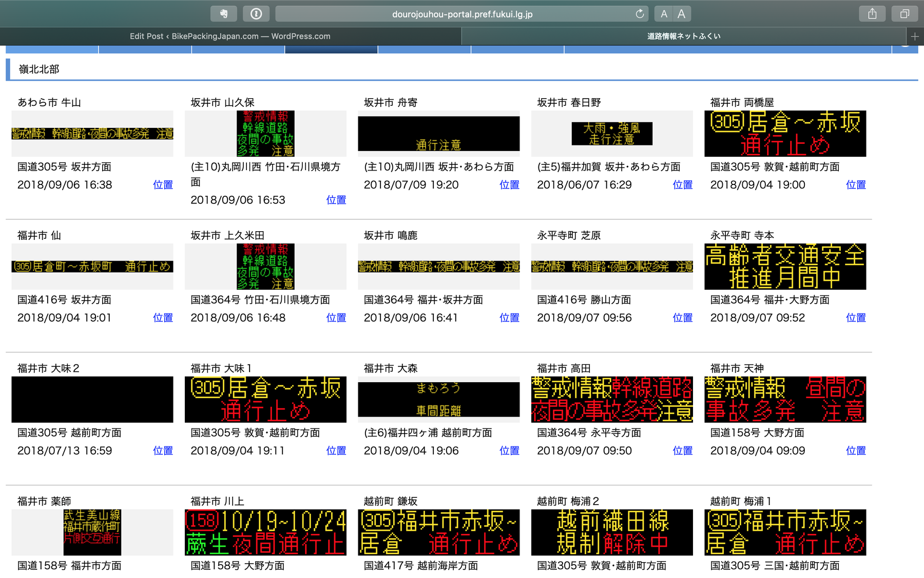This screenshot has height=578, width=924.
Task: Click 位置 link for 福井市 両橋屋
Action: point(856,184)
